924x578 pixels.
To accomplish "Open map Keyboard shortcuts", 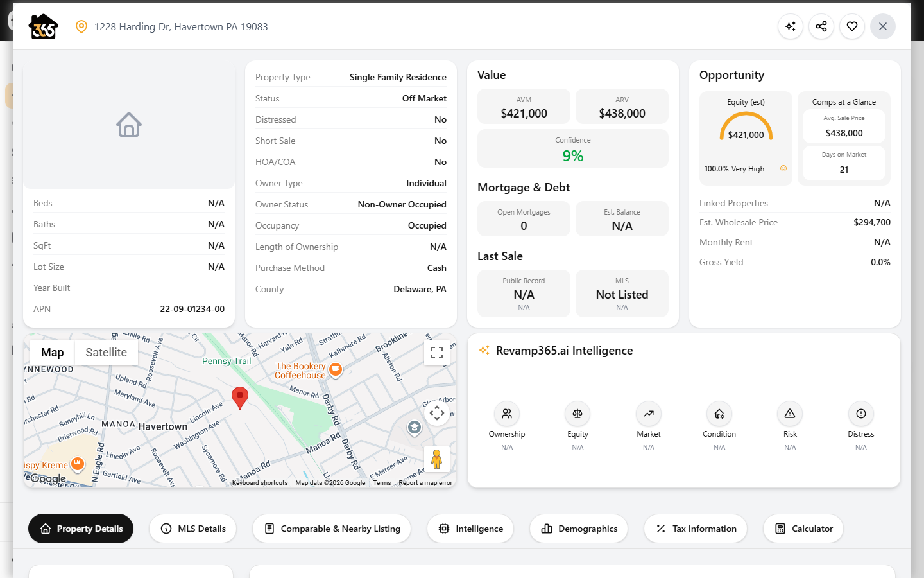I will [x=260, y=483].
